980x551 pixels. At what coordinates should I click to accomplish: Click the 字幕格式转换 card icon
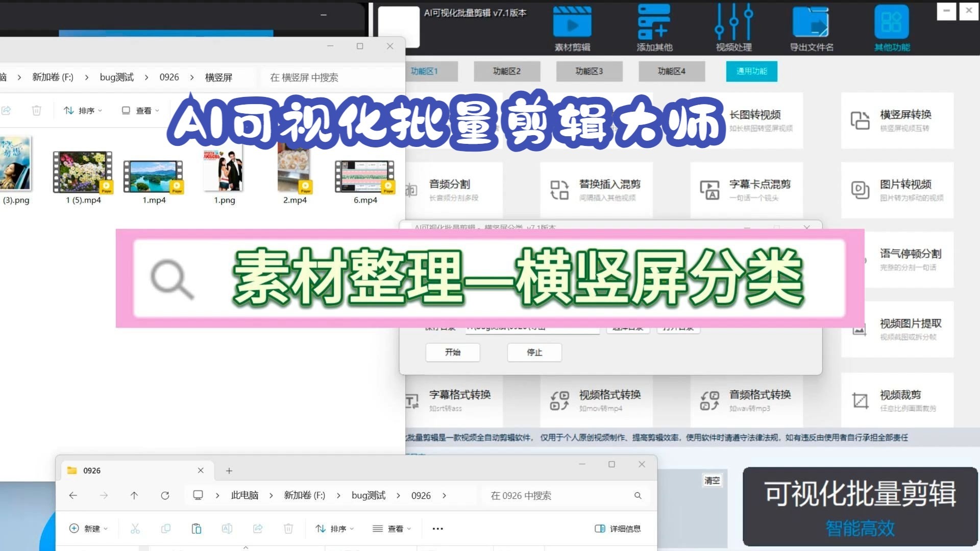(x=412, y=401)
